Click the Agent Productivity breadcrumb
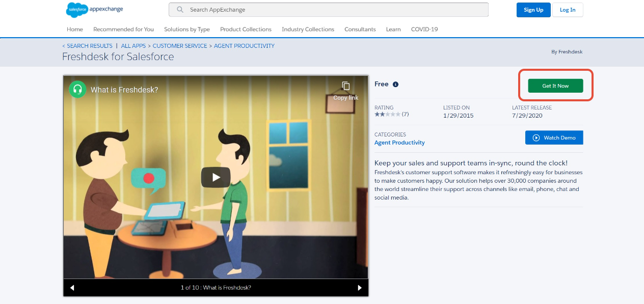The width and height of the screenshot is (644, 304). tap(244, 46)
